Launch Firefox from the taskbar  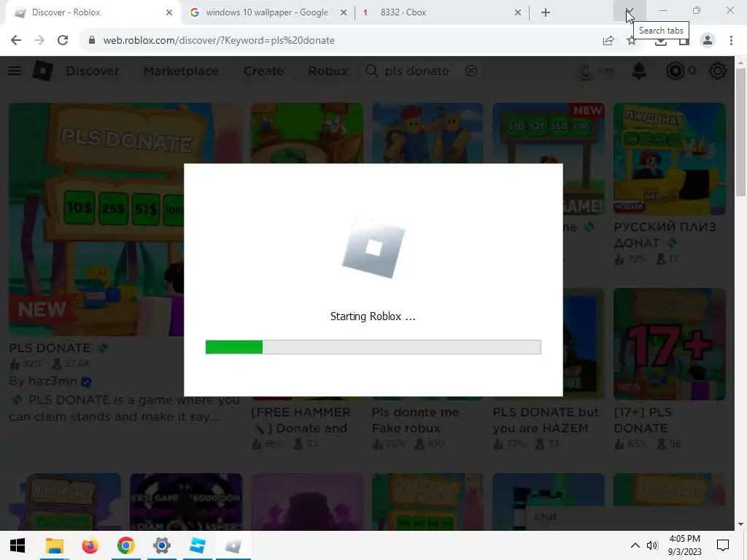click(x=90, y=545)
